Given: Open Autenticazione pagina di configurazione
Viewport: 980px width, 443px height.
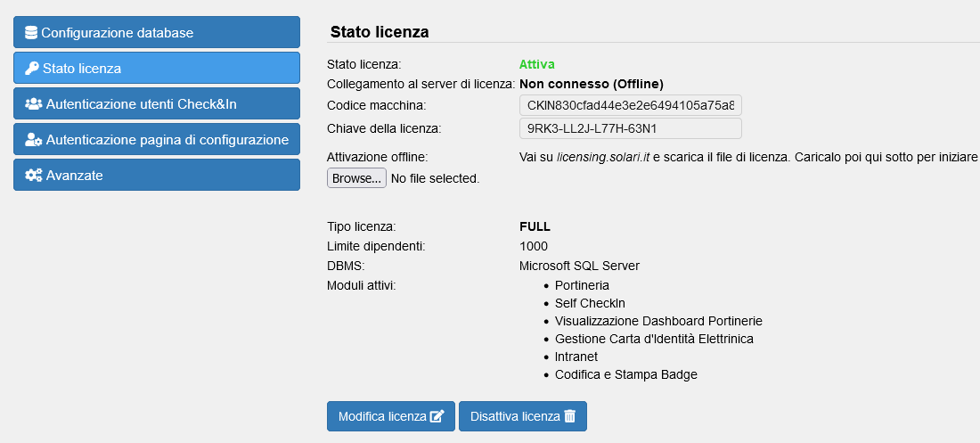Looking at the screenshot, I should click(x=157, y=140).
